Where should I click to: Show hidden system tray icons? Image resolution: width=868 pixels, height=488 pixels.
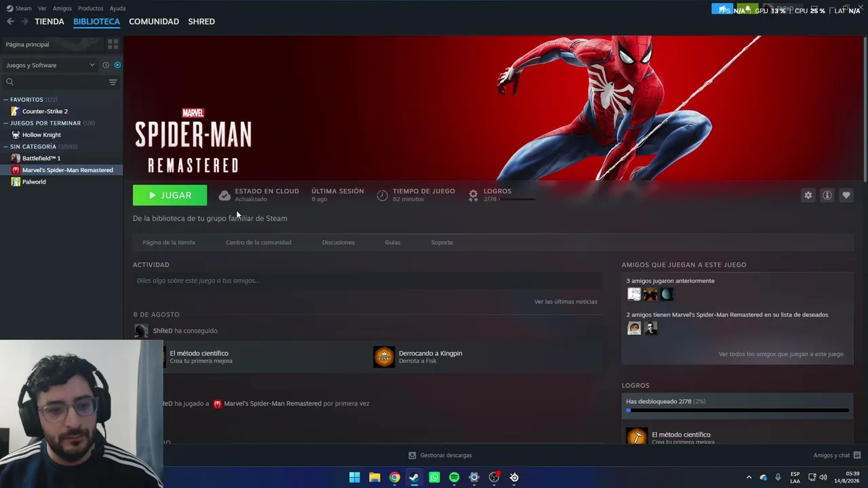click(749, 477)
